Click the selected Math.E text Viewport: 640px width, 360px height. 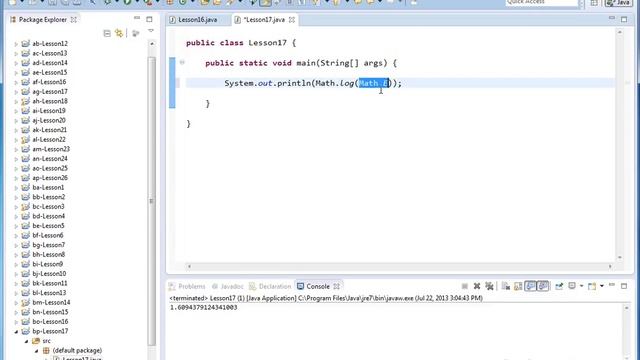[x=374, y=83]
